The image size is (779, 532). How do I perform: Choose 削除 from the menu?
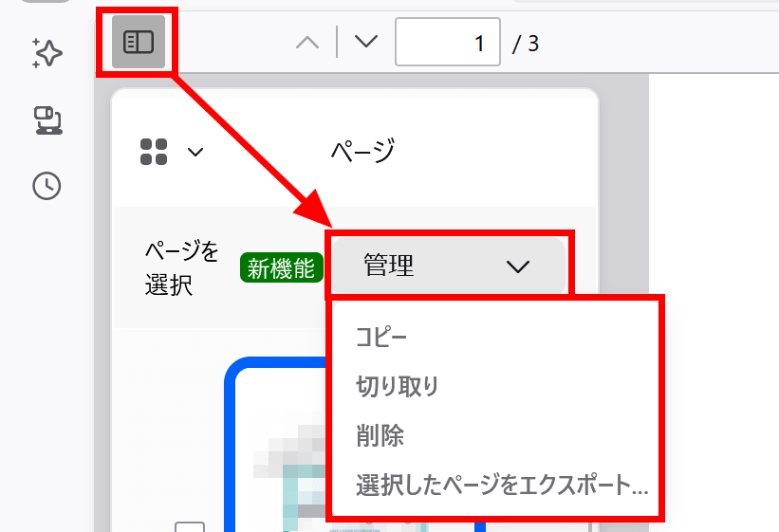(380, 435)
